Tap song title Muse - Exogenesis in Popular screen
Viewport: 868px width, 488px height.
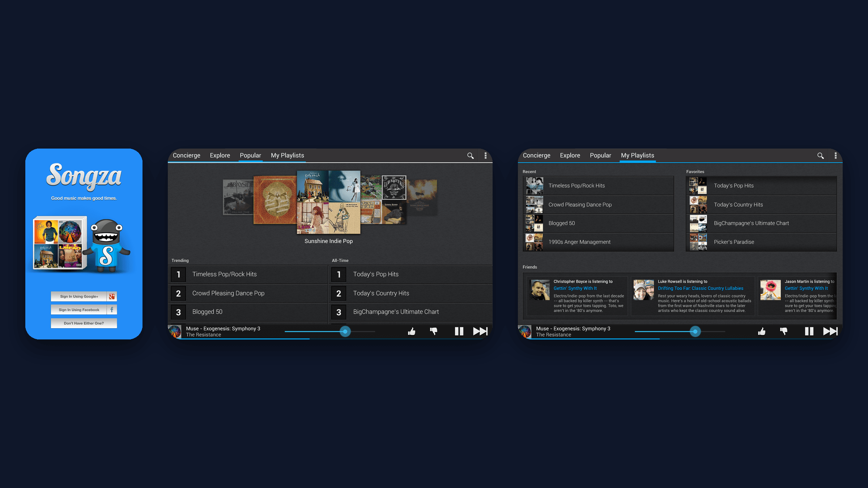(223, 329)
